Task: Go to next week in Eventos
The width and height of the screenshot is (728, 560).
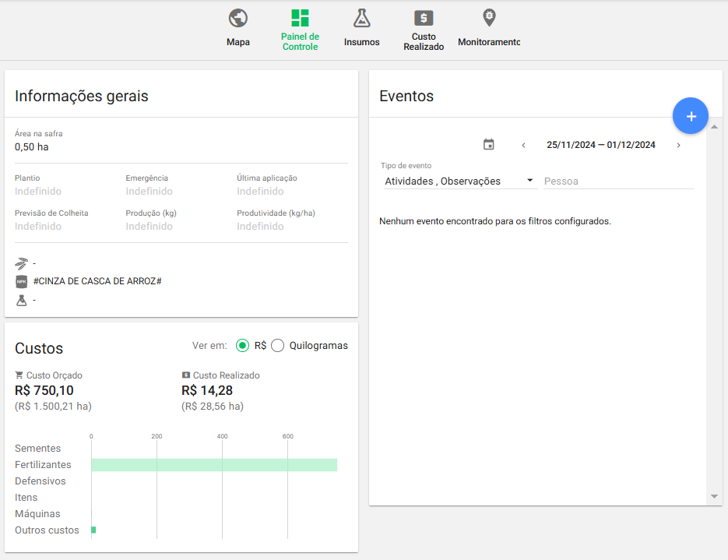Action: [x=678, y=145]
